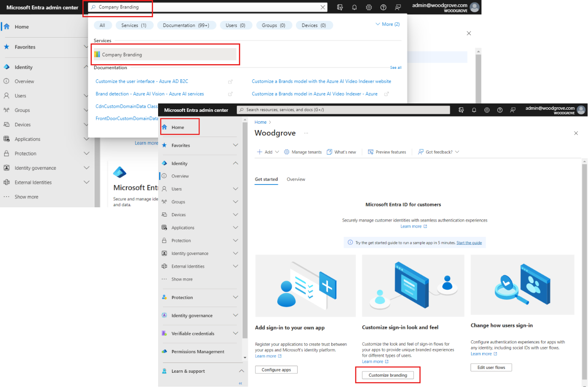Click the Company Branding service result icon
588x388 pixels.
tap(97, 54)
